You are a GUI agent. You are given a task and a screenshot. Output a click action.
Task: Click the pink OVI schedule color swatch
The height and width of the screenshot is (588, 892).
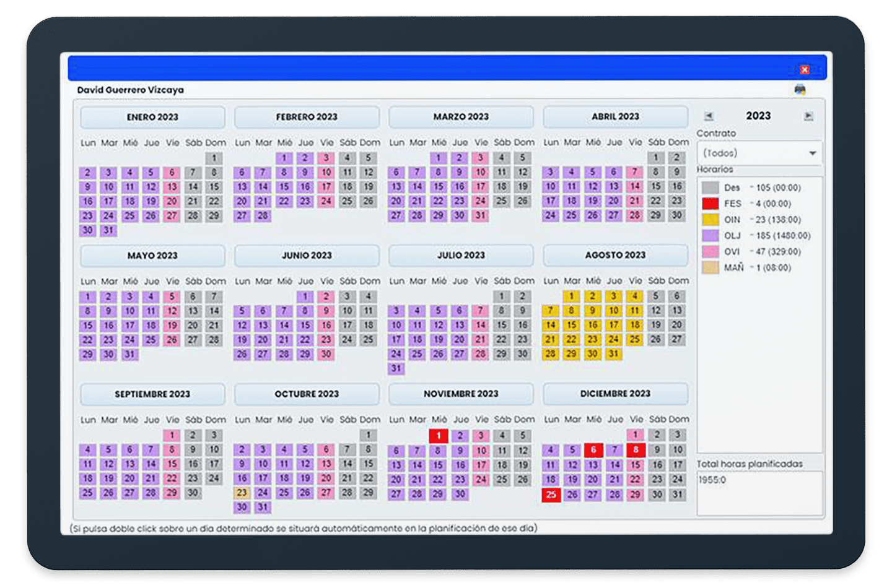(711, 252)
